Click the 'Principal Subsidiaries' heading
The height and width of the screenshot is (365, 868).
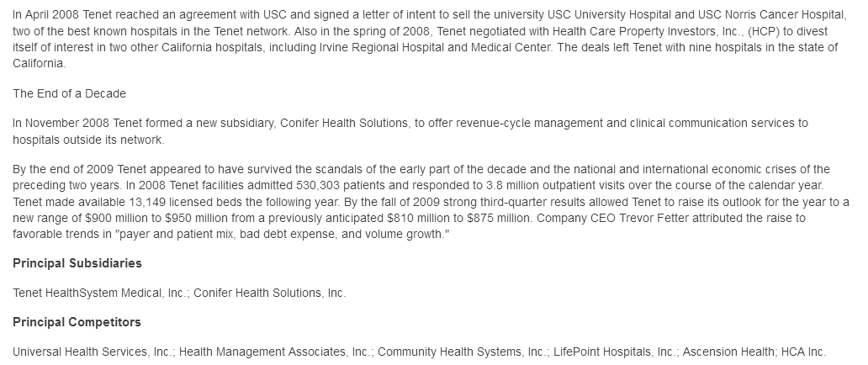pyautogui.click(x=77, y=263)
